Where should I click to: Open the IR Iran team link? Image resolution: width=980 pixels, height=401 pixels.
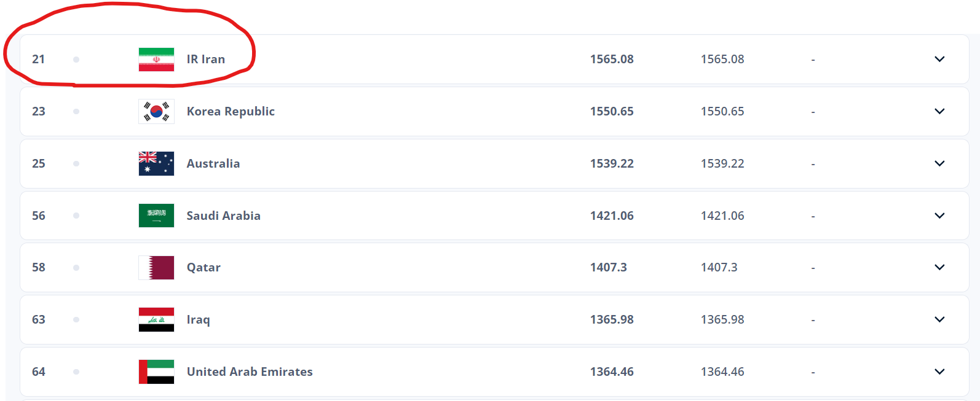(x=206, y=60)
